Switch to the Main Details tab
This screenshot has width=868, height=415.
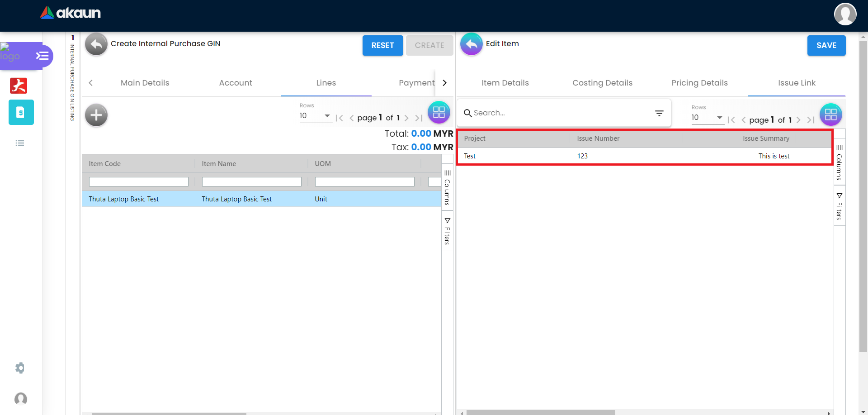(145, 83)
